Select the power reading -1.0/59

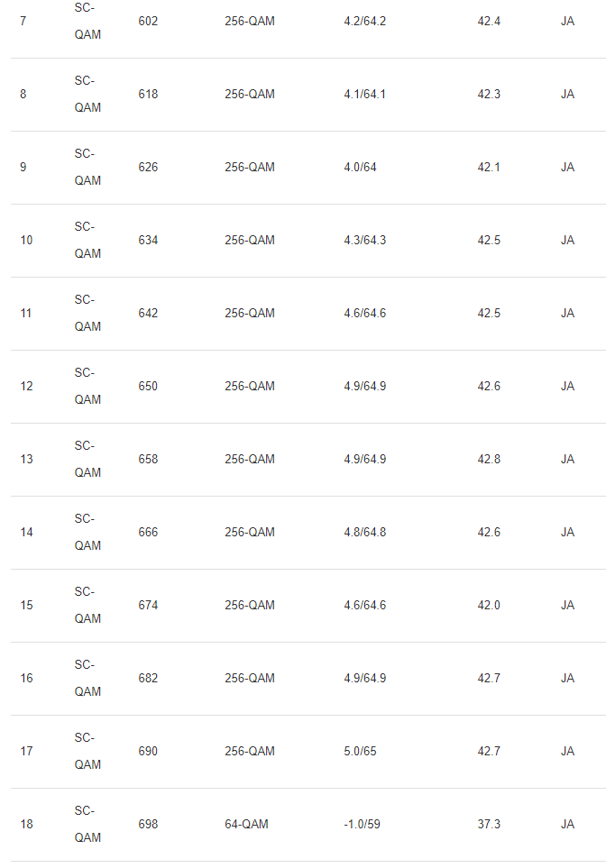(362, 824)
